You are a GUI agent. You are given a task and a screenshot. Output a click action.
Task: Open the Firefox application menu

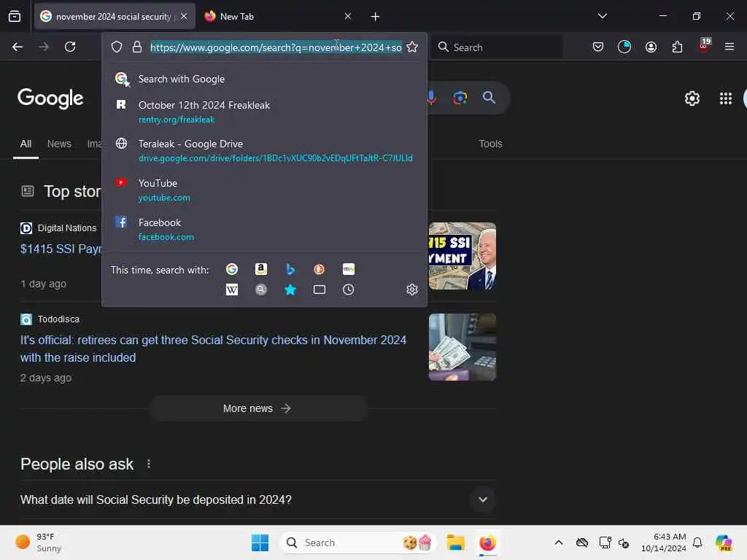coord(729,47)
